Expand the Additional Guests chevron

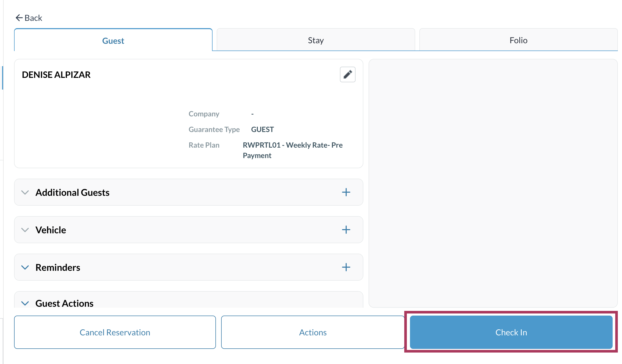pyautogui.click(x=25, y=192)
